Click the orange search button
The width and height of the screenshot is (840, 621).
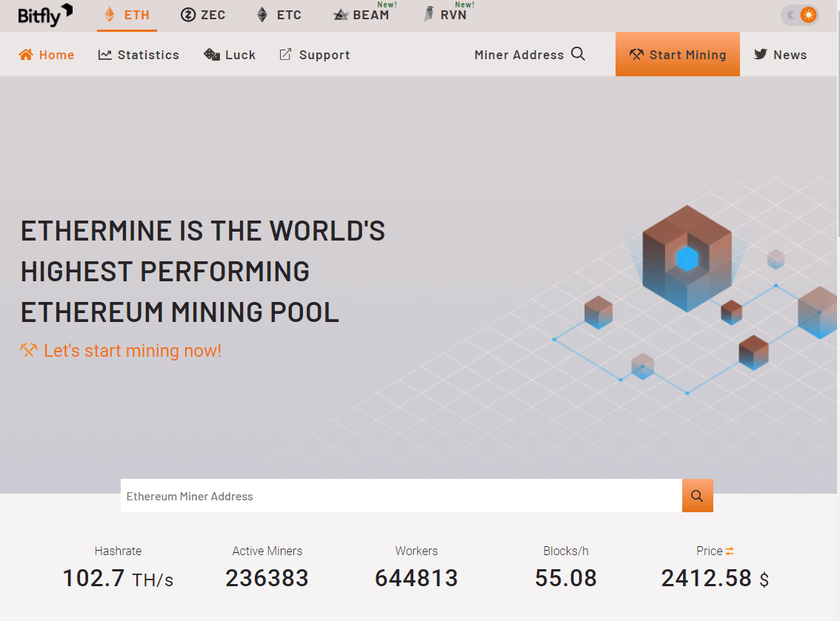click(x=698, y=496)
